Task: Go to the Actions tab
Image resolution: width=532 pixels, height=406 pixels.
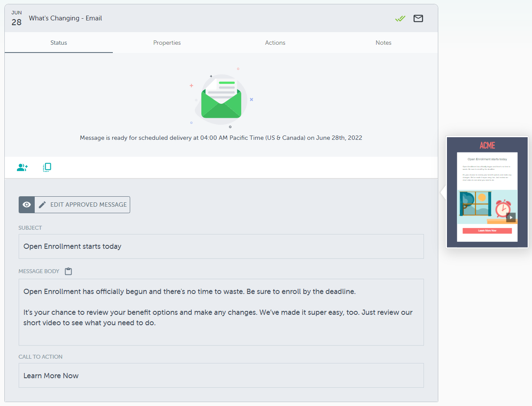Action: (275, 43)
